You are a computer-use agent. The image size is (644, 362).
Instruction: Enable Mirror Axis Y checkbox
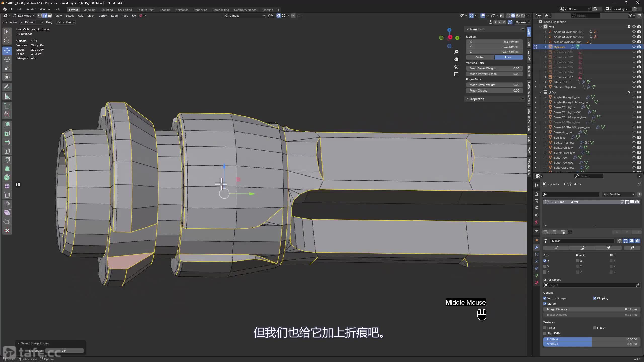click(545, 266)
